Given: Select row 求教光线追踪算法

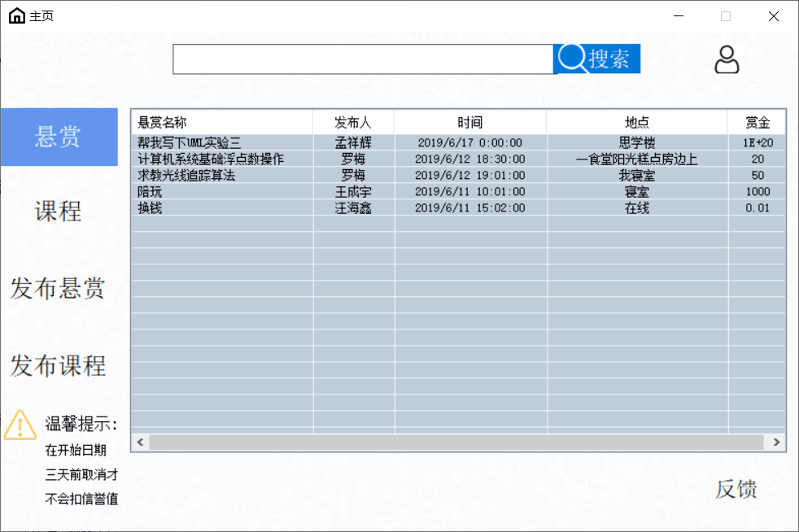Looking at the screenshot, I should click(458, 175).
